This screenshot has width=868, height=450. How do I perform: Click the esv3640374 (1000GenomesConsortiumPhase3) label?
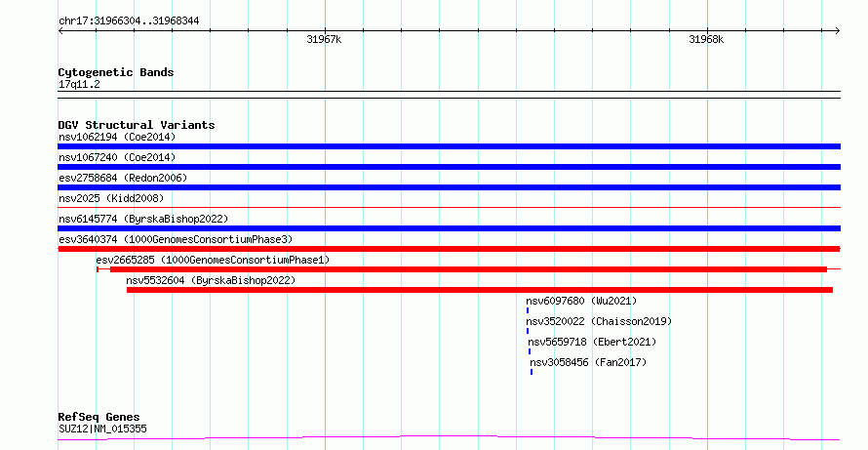176,239
